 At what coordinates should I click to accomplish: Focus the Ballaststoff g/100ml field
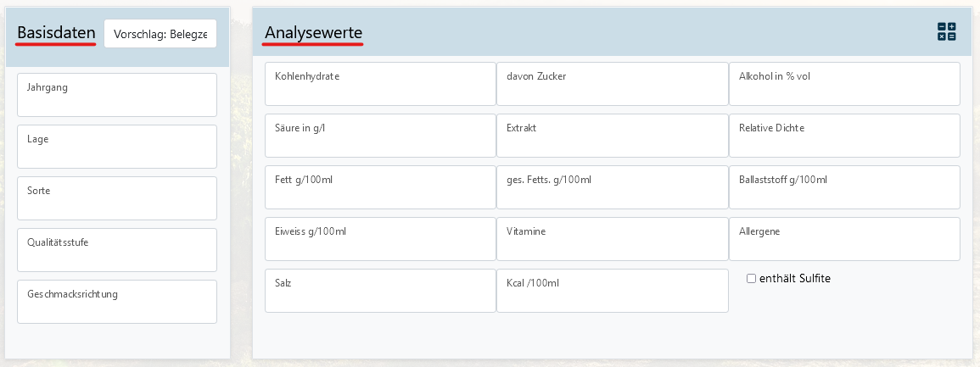point(844,187)
